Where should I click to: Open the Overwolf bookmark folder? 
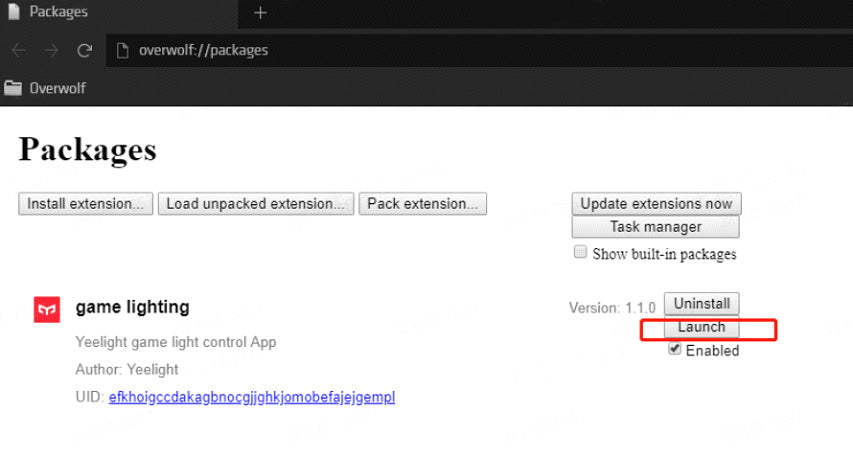click(x=45, y=88)
